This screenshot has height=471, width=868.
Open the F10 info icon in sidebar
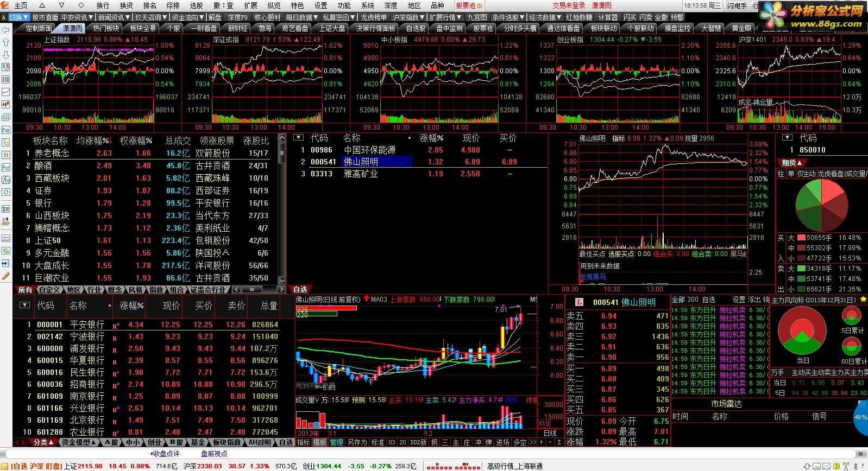(6, 130)
